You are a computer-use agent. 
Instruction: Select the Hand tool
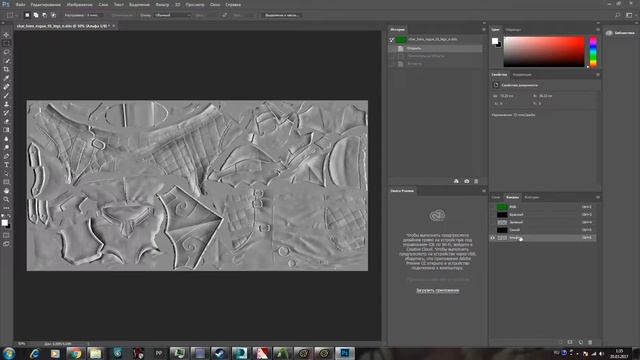tap(6, 191)
